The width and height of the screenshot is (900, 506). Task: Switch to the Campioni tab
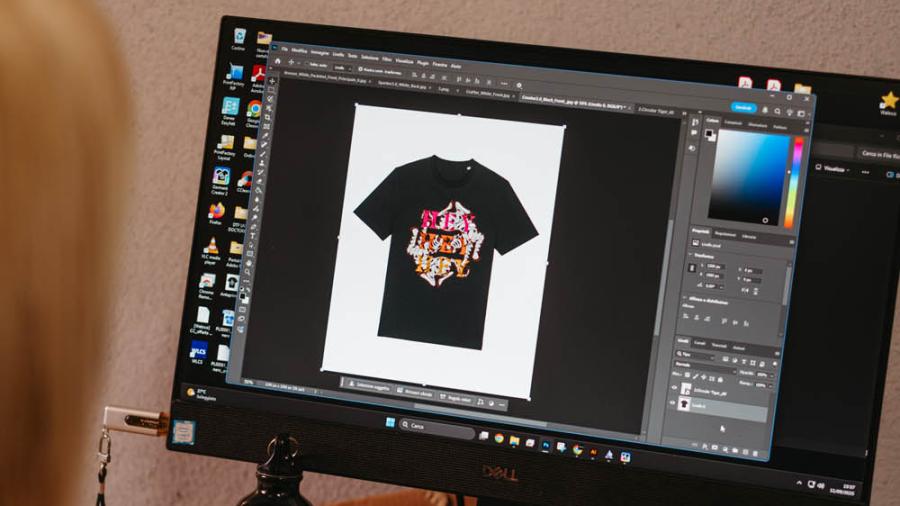(x=733, y=123)
